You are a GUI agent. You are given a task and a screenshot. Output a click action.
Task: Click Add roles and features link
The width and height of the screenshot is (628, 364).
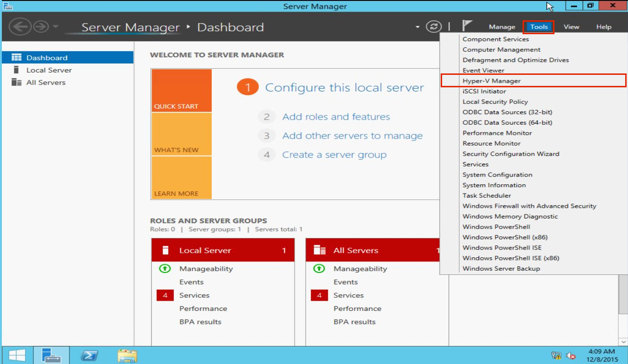pos(336,117)
